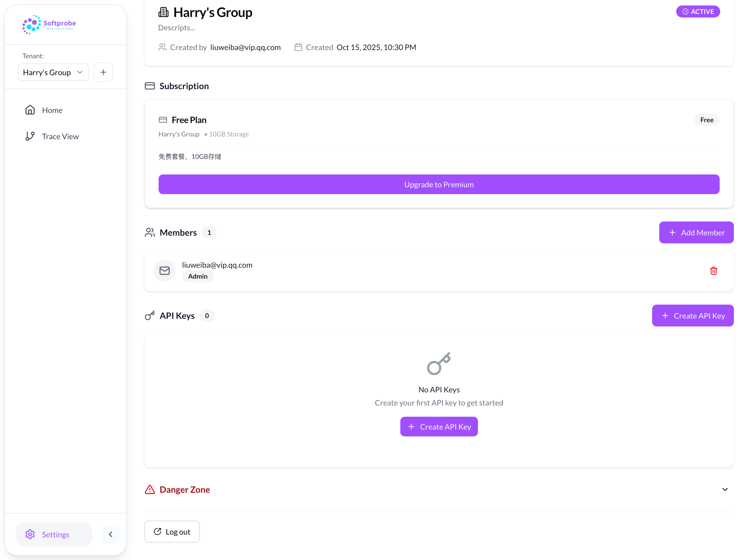747x560 pixels.
Task: Click the API Keys count badge showing 0
Action: (207, 316)
